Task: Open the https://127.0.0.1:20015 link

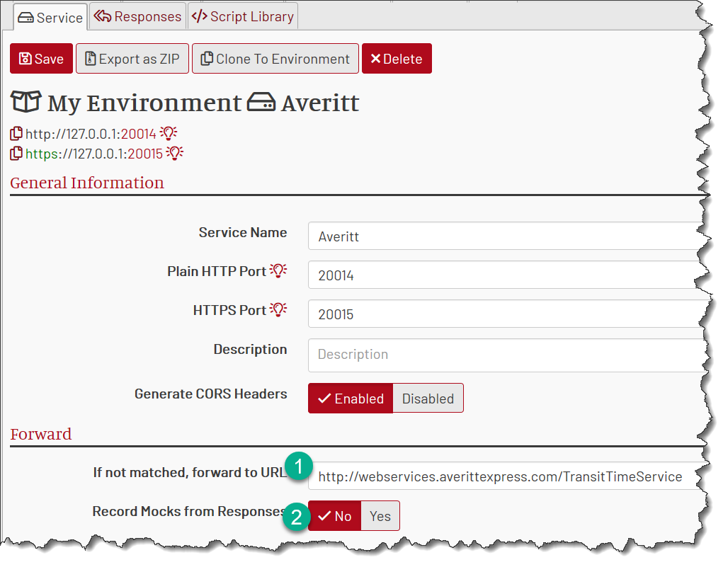Action: pyautogui.click(x=93, y=154)
